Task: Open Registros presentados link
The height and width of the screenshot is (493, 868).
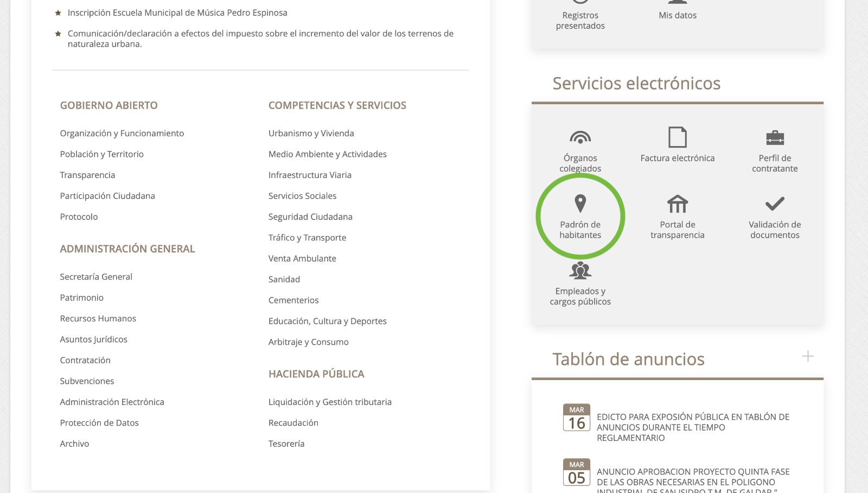Action: click(x=580, y=21)
